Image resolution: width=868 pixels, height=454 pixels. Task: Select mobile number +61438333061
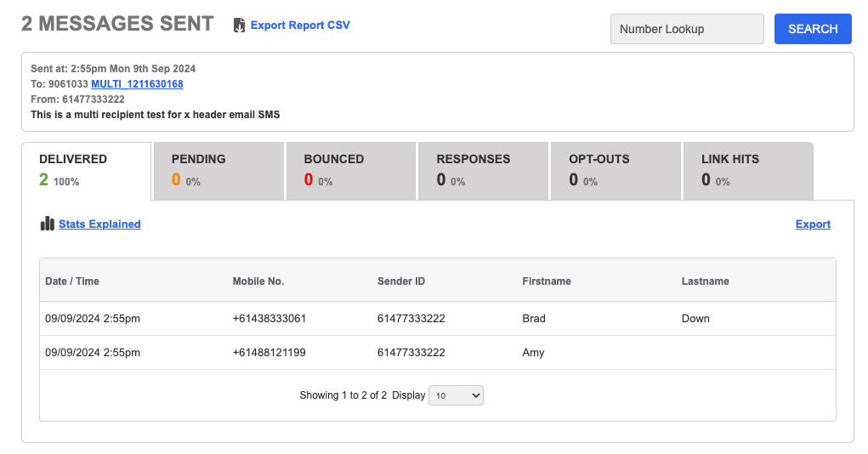(269, 318)
